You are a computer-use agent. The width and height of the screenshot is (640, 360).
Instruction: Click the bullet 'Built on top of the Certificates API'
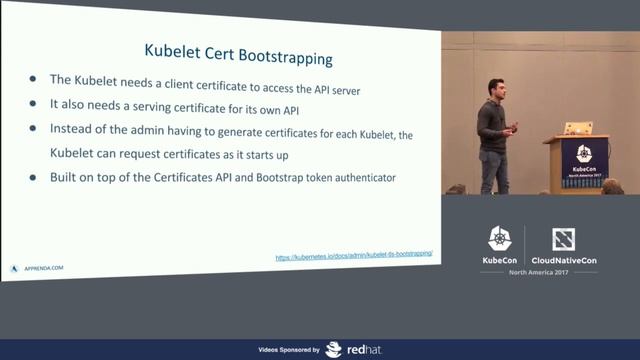(222, 178)
